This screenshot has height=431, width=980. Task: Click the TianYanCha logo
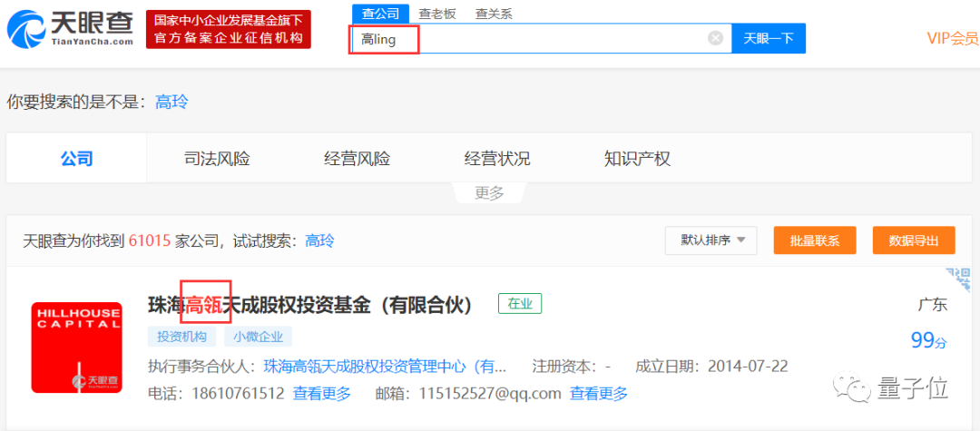click(x=70, y=29)
